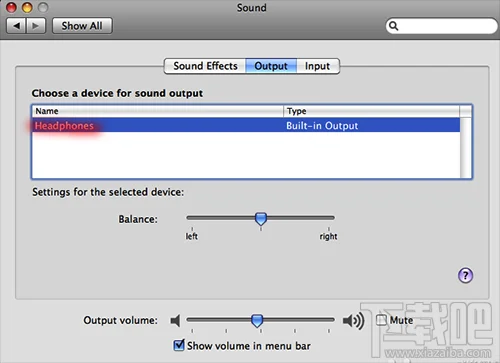Minimize the window with yellow button
This screenshot has width=500, height=363.
coord(27,7)
